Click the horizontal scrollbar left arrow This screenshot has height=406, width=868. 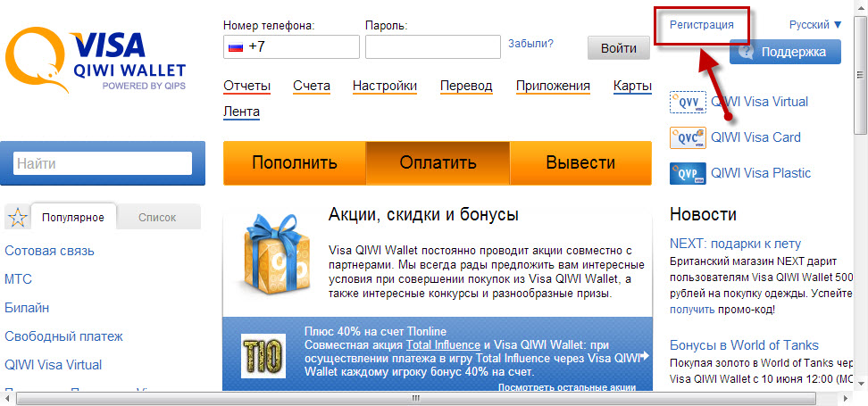(7, 398)
